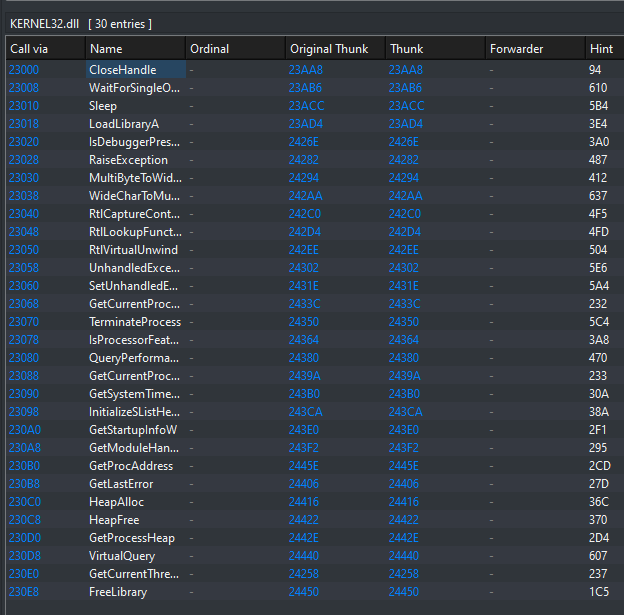Open call via address 23088
Screen dimensions: 624x615
coord(24,376)
